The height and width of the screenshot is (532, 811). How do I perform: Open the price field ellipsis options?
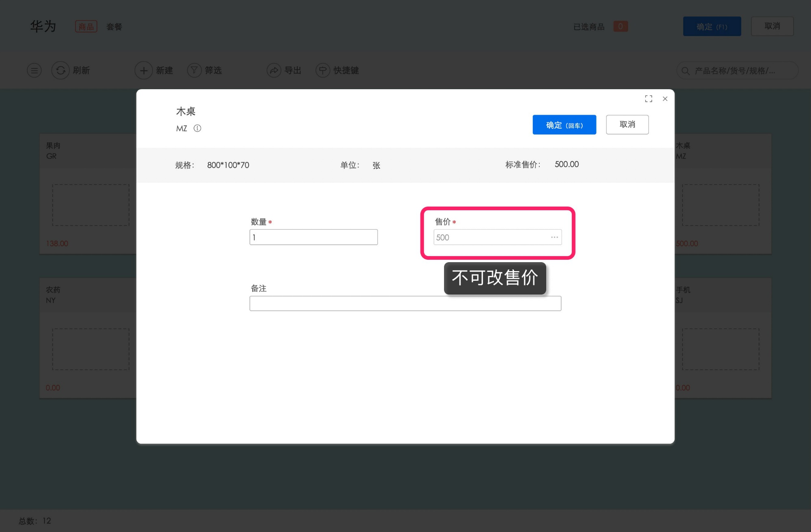click(554, 237)
